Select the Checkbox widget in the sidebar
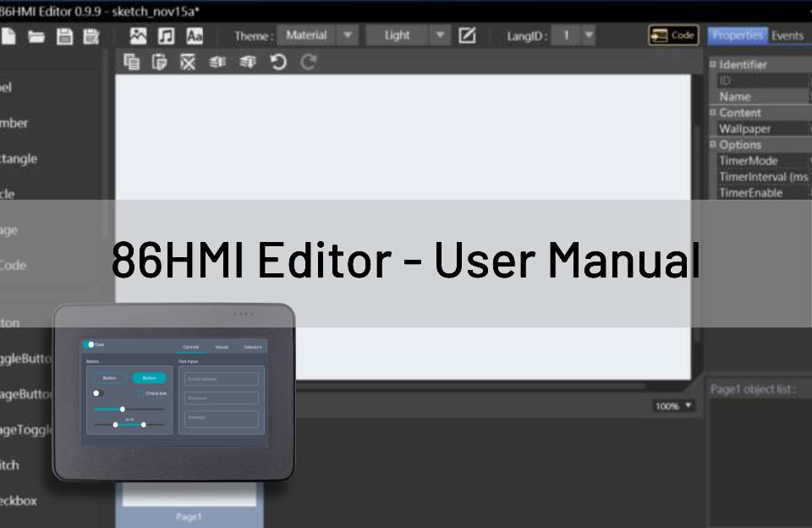This screenshot has width=812, height=528. pyautogui.click(x=21, y=501)
